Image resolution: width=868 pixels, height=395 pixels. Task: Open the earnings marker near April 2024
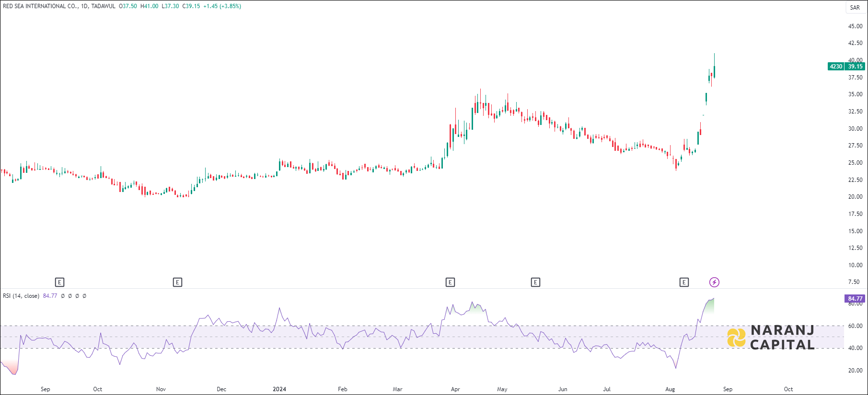[450, 282]
